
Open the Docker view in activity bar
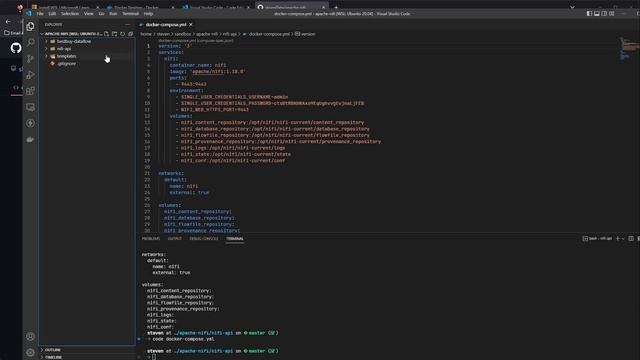[30, 139]
